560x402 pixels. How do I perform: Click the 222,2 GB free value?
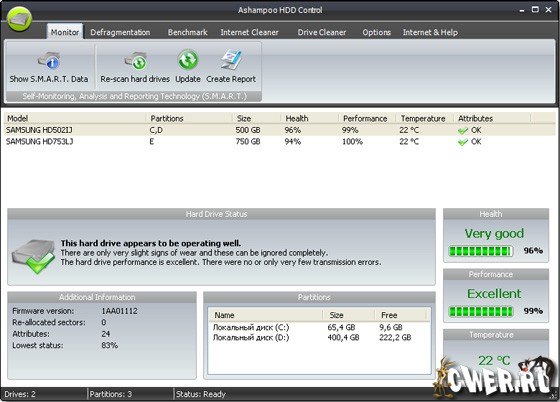click(x=395, y=337)
